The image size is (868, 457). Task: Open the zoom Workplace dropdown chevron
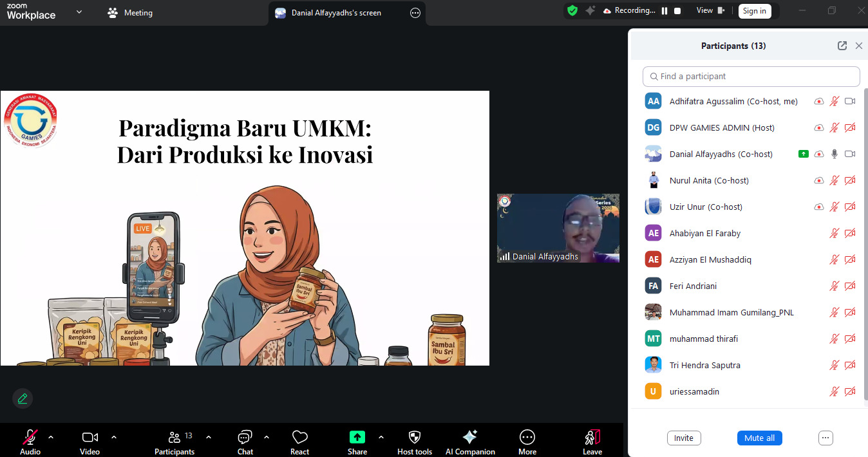(79, 12)
